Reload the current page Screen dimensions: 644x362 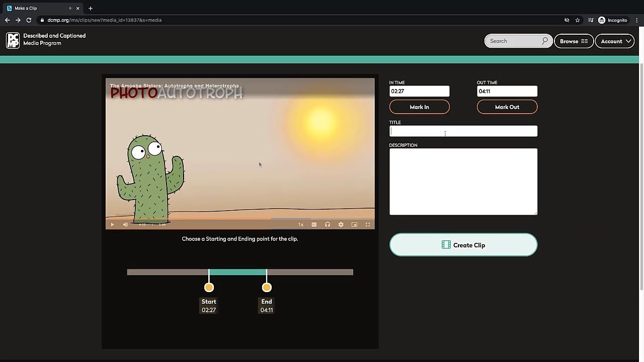(29, 20)
